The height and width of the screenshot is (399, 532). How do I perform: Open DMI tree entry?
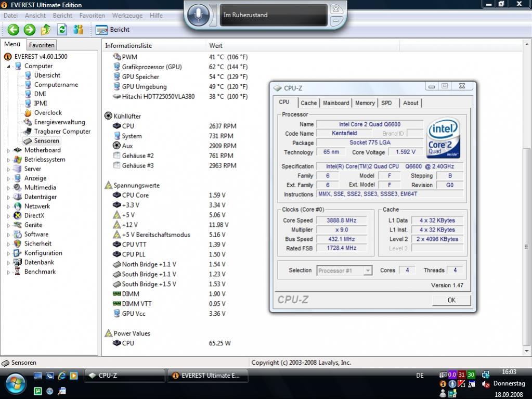[x=40, y=94]
